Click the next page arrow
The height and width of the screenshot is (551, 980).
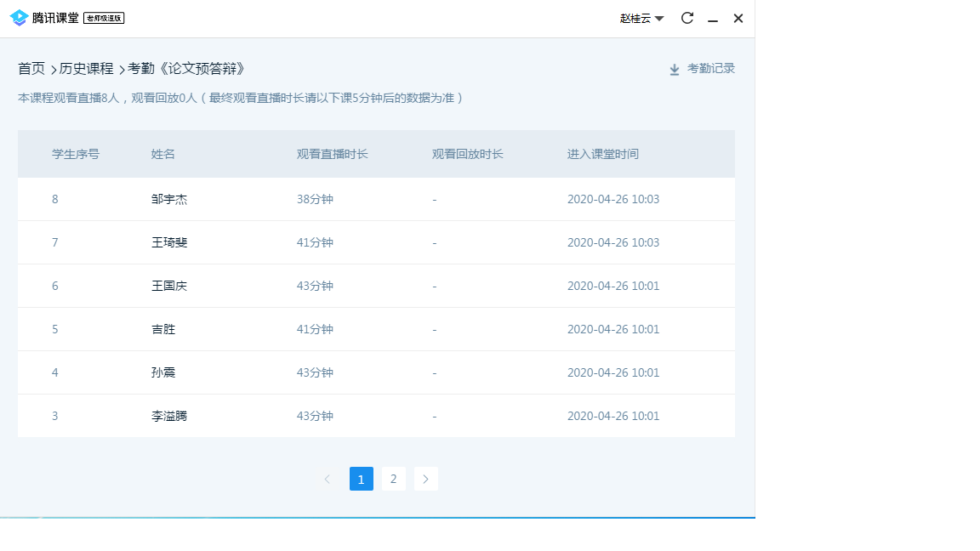coord(425,479)
